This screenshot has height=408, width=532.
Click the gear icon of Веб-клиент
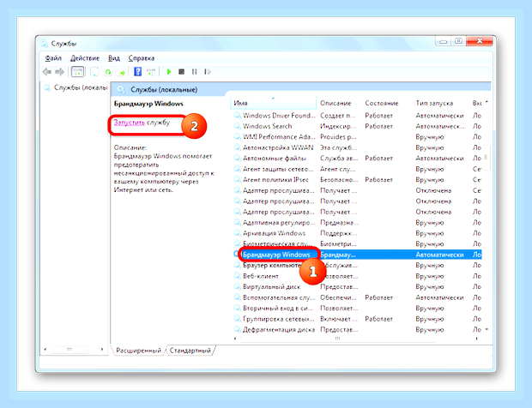pyautogui.click(x=237, y=276)
